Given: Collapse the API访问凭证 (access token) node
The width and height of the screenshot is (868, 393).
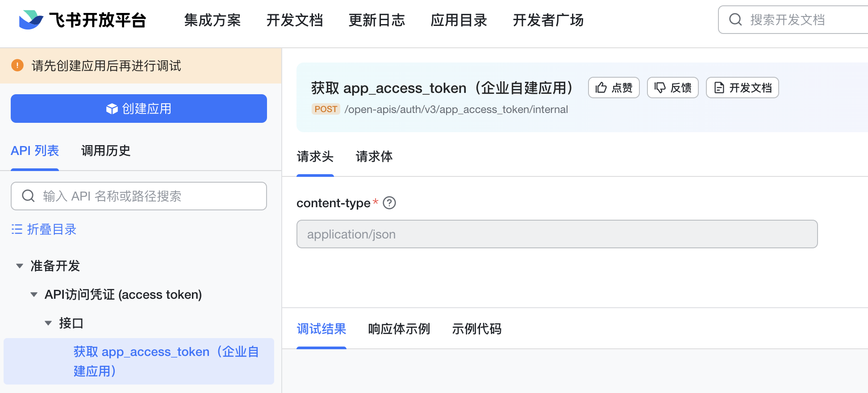Looking at the screenshot, I should (34, 295).
